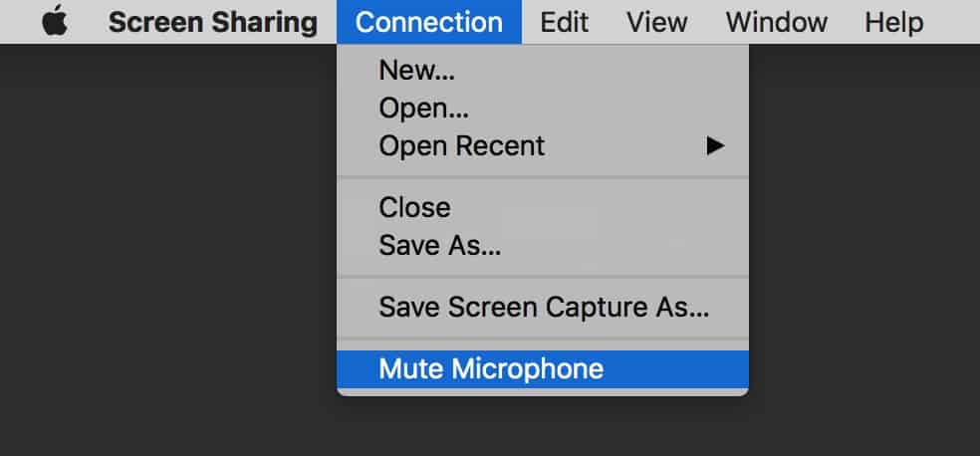The width and height of the screenshot is (980, 456).
Task: Open the Edit menu
Action: pyautogui.click(x=564, y=22)
